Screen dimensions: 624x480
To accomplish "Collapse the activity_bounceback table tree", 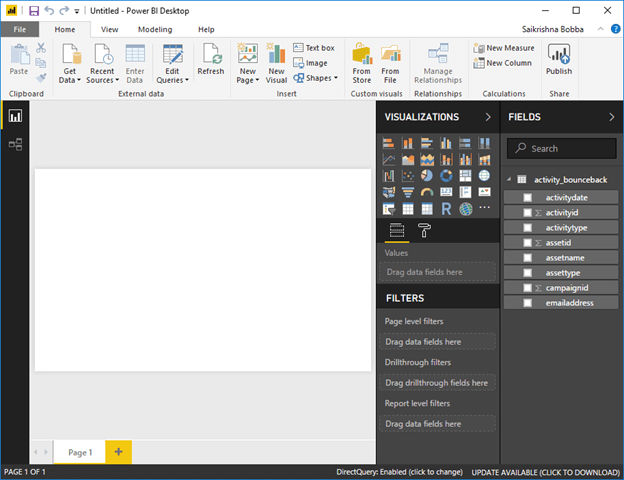I will [509, 180].
